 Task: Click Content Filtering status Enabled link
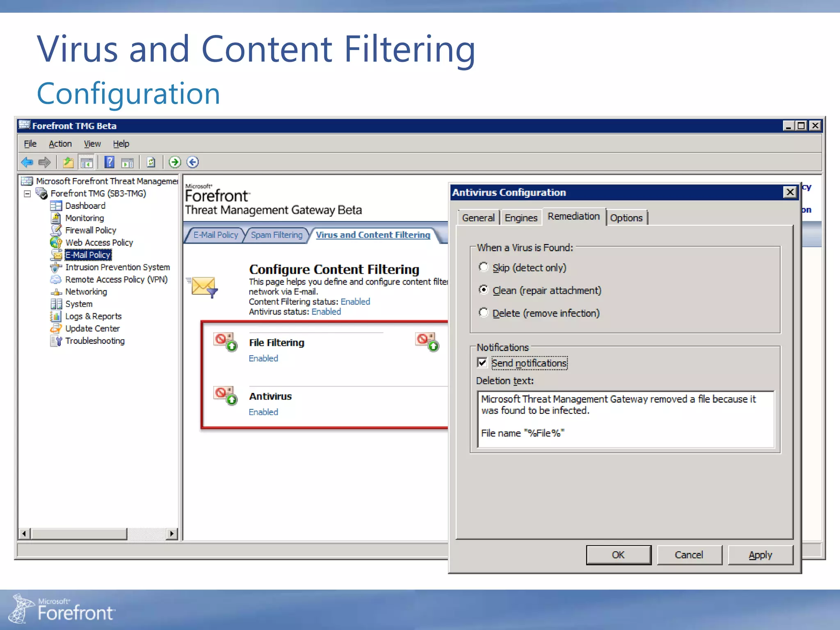click(x=355, y=301)
